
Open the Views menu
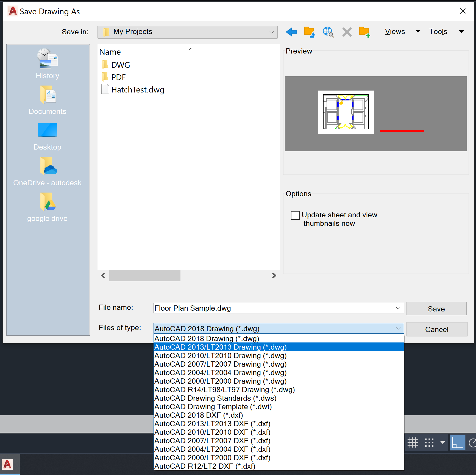(x=395, y=32)
